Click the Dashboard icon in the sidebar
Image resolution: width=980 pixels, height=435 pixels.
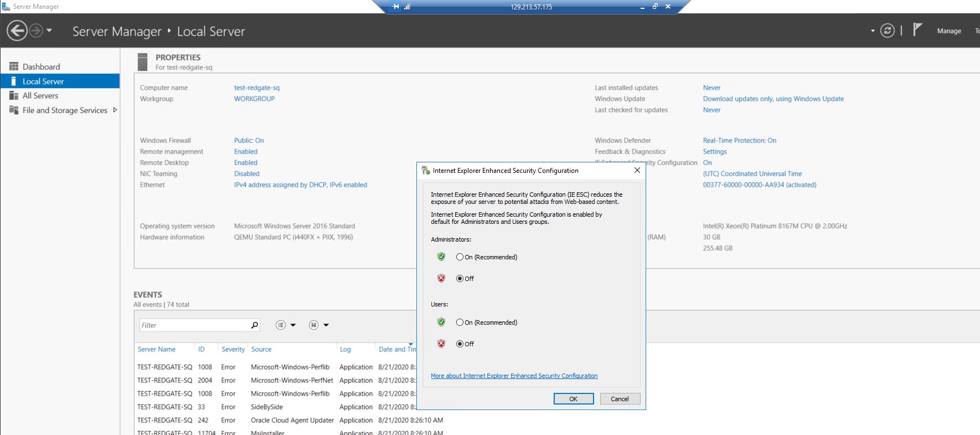coord(14,66)
